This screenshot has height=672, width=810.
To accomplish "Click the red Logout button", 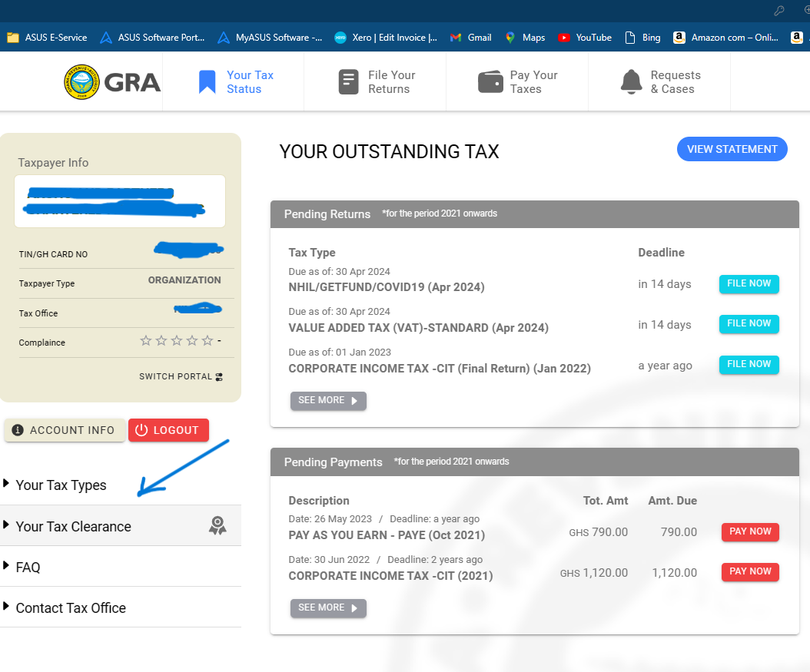I will tap(168, 430).
